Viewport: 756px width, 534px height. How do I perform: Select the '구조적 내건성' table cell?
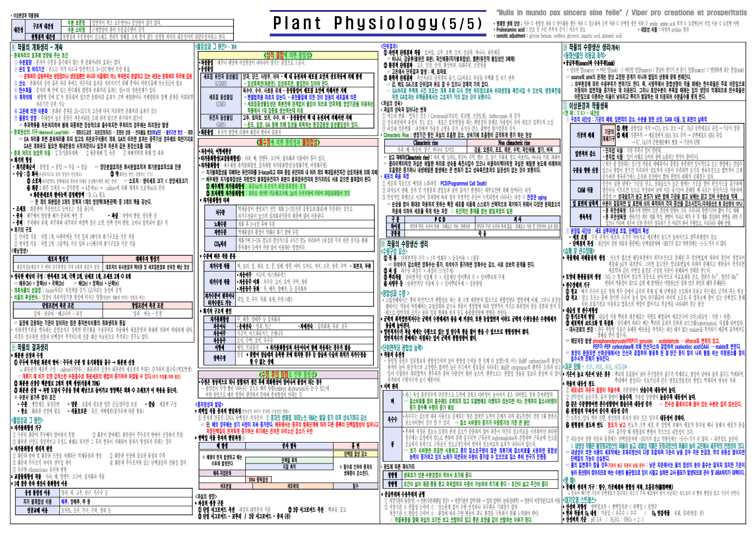tap(43, 26)
